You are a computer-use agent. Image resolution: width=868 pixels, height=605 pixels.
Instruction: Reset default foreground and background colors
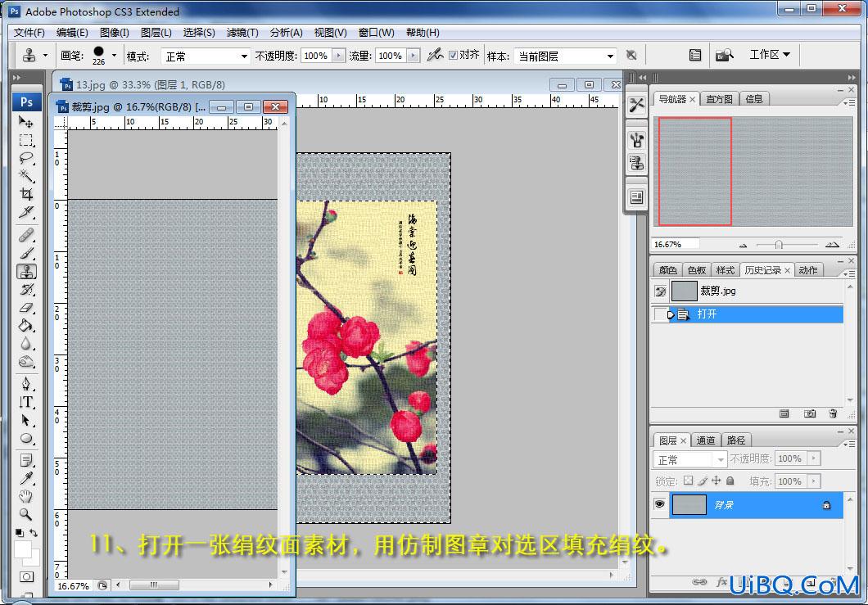(20, 532)
